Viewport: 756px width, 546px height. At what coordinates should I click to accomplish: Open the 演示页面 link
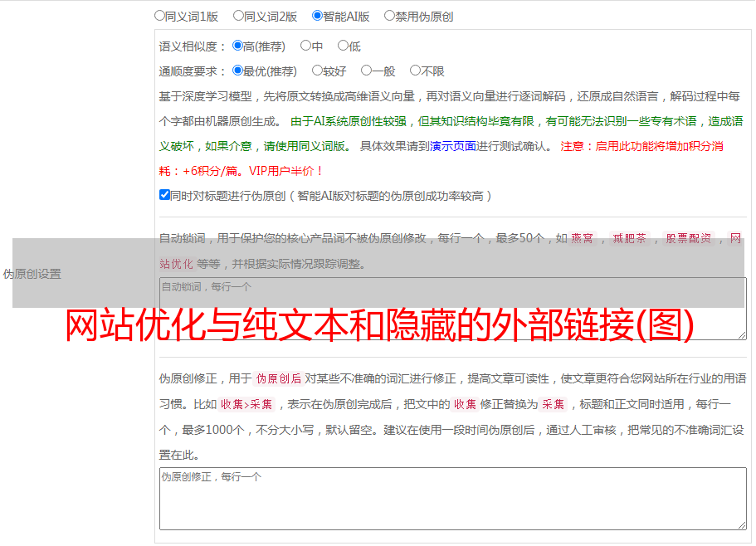452,146
